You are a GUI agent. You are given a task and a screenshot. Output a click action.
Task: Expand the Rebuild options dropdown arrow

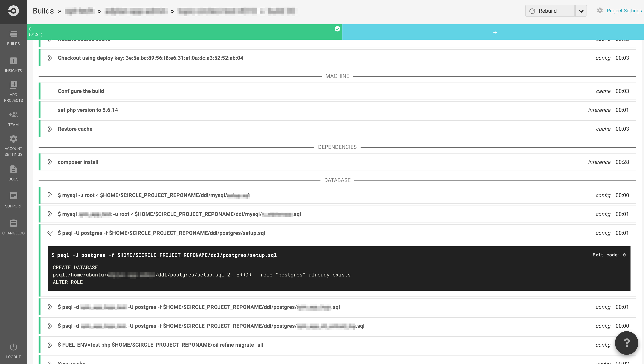point(581,11)
